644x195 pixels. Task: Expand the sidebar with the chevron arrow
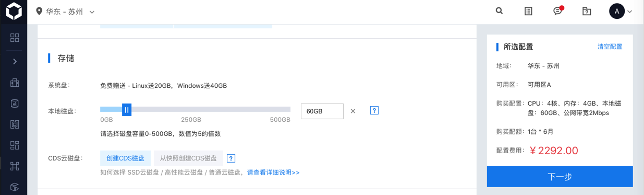tap(15, 62)
